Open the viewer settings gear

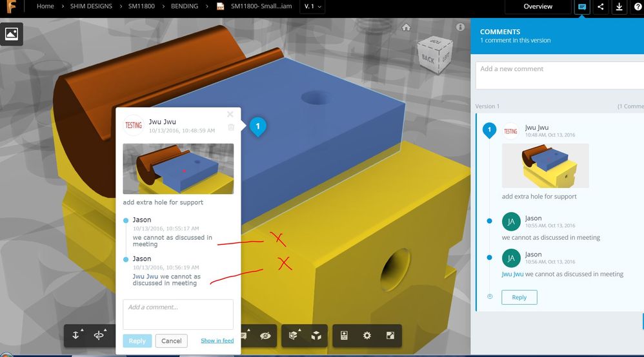367,336
